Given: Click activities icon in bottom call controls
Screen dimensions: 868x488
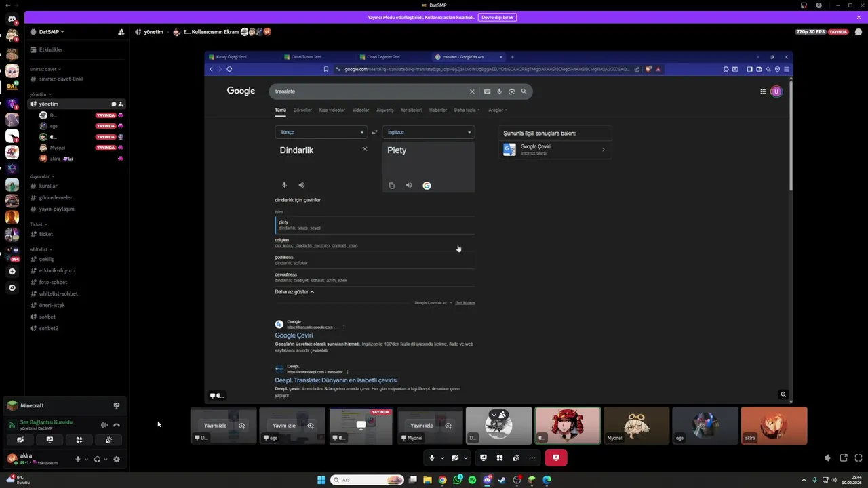Looking at the screenshot, I should point(500,458).
